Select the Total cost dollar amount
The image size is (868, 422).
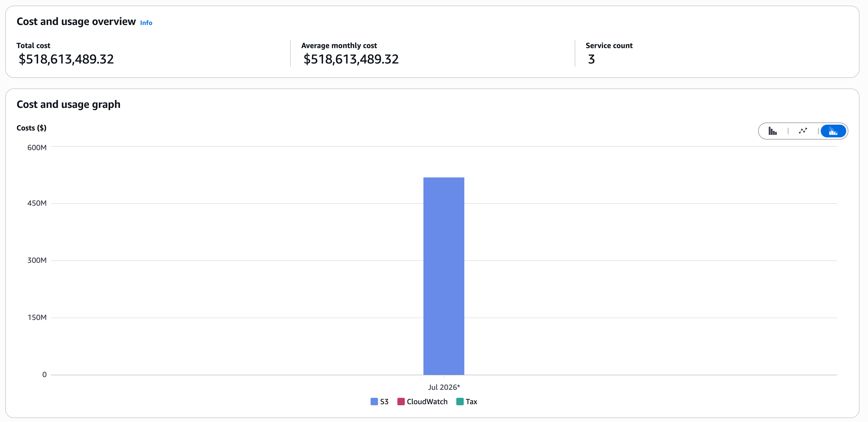[66, 59]
